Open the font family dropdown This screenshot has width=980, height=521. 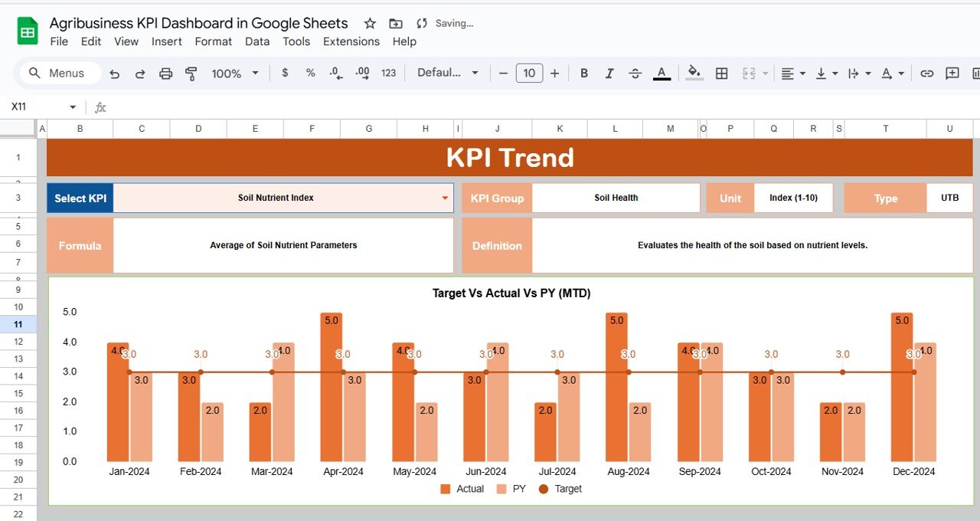click(x=448, y=73)
